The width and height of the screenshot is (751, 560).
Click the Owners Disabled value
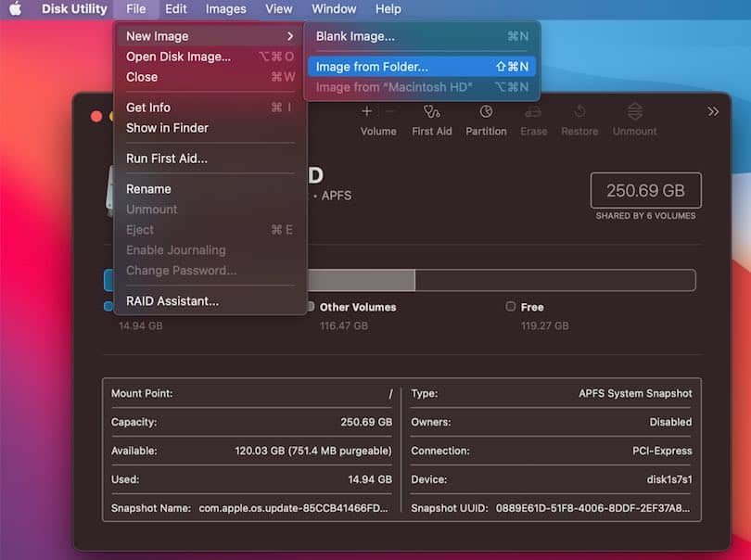tap(670, 422)
